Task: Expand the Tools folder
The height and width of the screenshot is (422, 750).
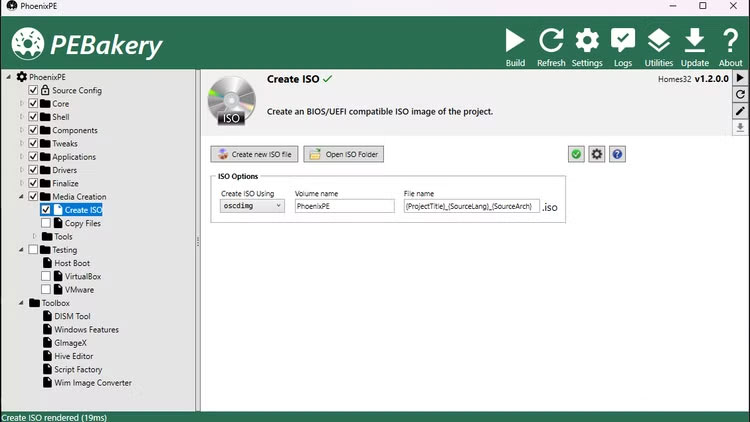Action: click(34, 236)
